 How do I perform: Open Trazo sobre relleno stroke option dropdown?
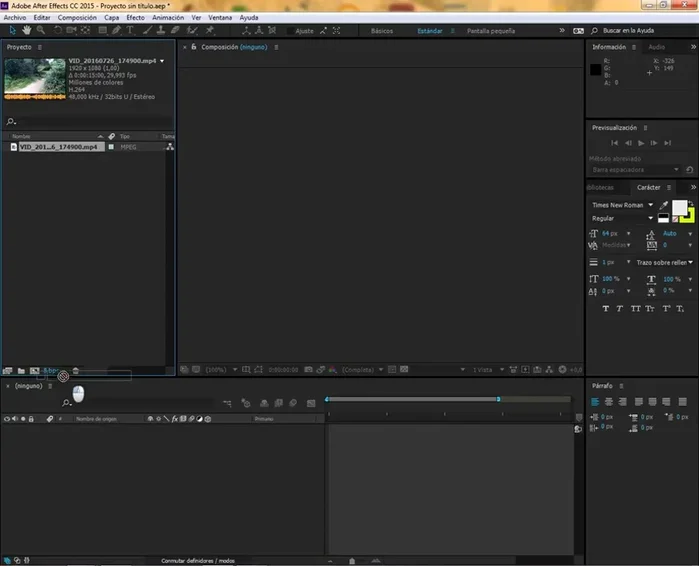(x=664, y=262)
